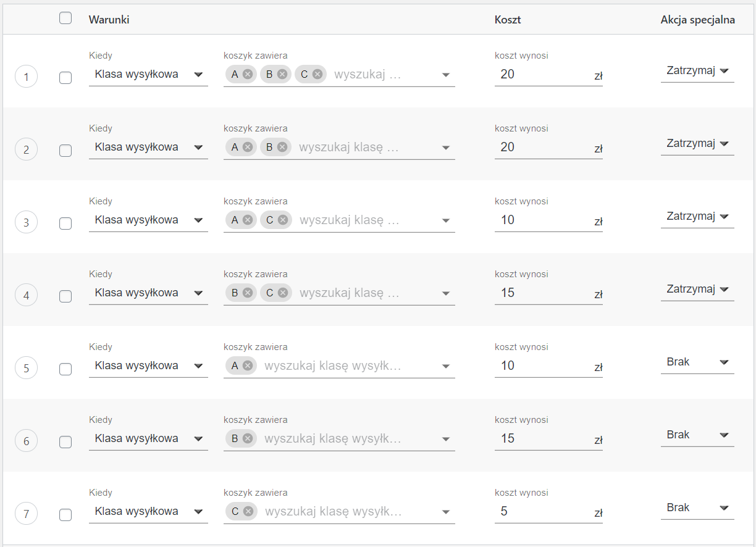Image resolution: width=756 pixels, height=547 pixels.
Task: Check the checkbox for rule 1
Action: pos(65,78)
